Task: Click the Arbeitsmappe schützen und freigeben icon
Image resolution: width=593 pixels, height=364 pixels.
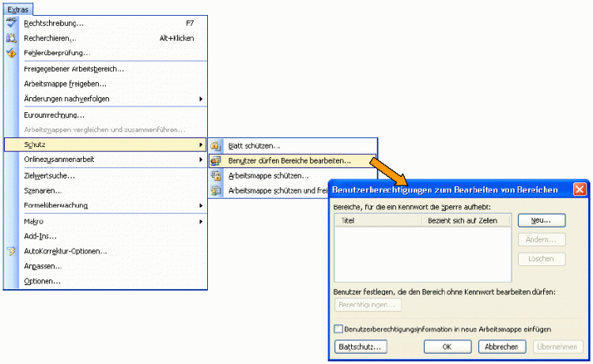Action: pyautogui.click(x=217, y=190)
